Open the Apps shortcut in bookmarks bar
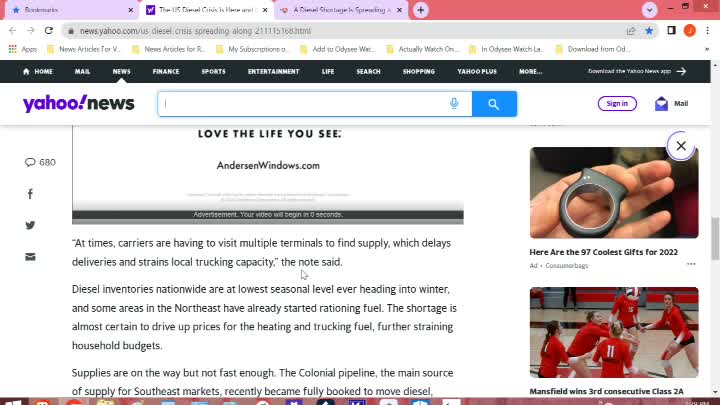The image size is (720, 405). pos(23,49)
